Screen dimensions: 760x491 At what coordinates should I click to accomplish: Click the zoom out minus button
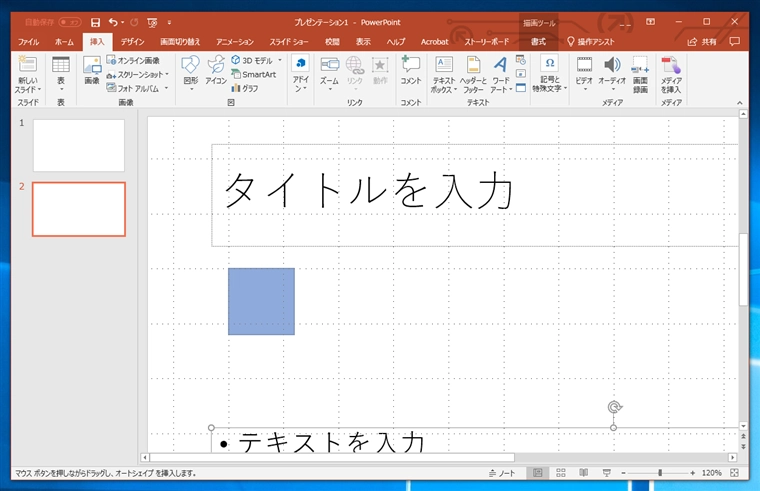(623, 473)
